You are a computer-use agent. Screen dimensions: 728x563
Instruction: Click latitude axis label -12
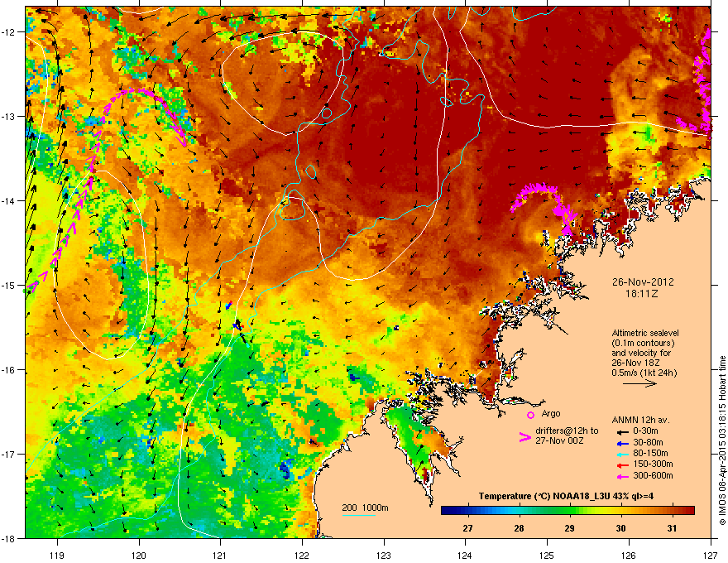pos(9,32)
